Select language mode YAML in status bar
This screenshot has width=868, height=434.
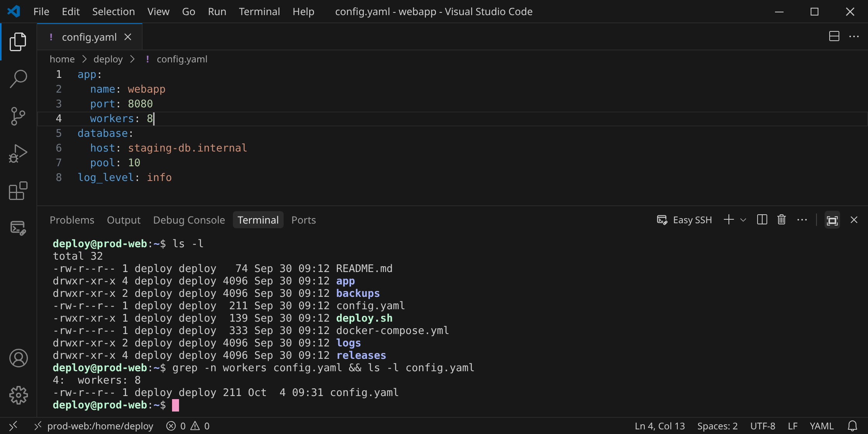coord(821,426)
